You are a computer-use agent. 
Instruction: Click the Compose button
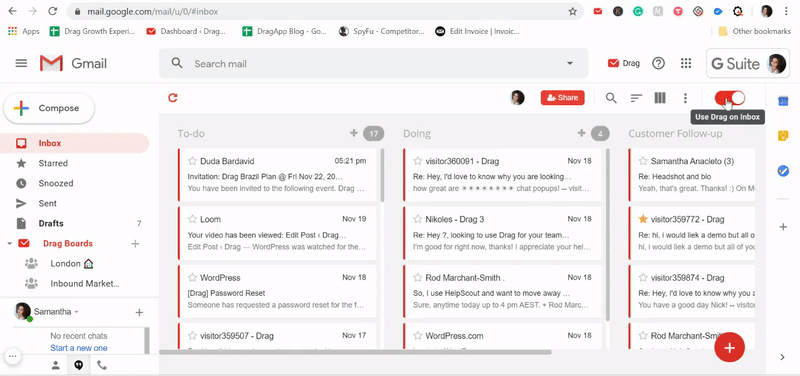point(49,108)
